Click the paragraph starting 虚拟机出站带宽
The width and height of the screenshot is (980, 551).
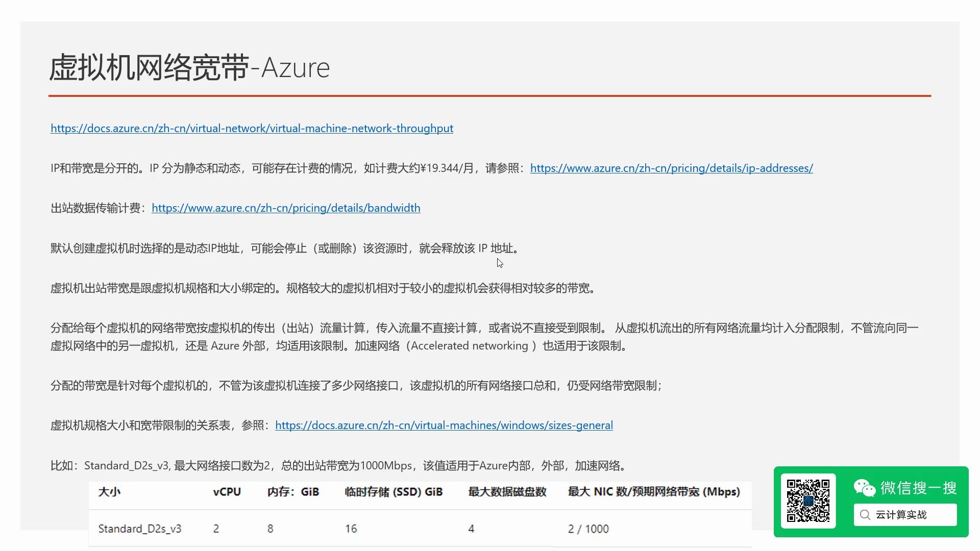point(324,288)
